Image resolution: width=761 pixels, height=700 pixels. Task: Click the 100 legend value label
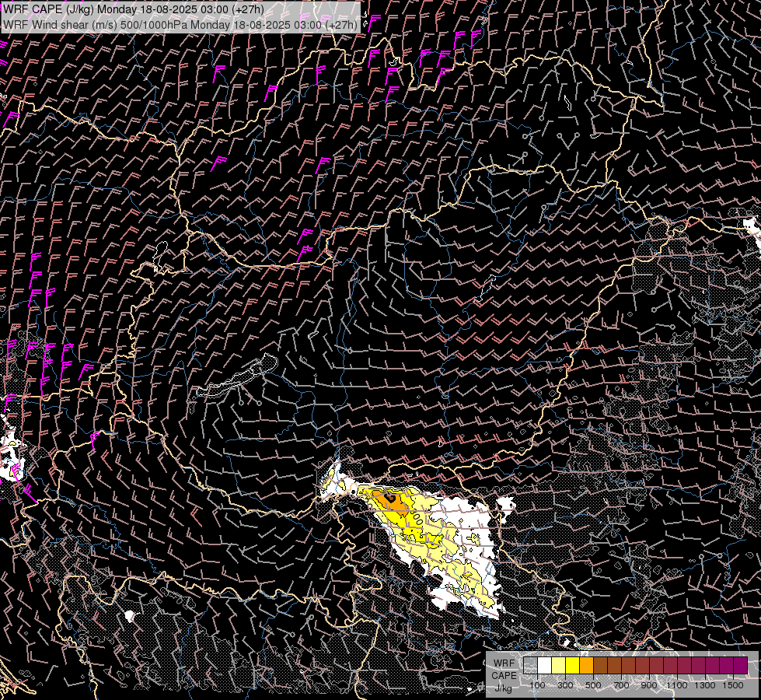tap(537, 685)
